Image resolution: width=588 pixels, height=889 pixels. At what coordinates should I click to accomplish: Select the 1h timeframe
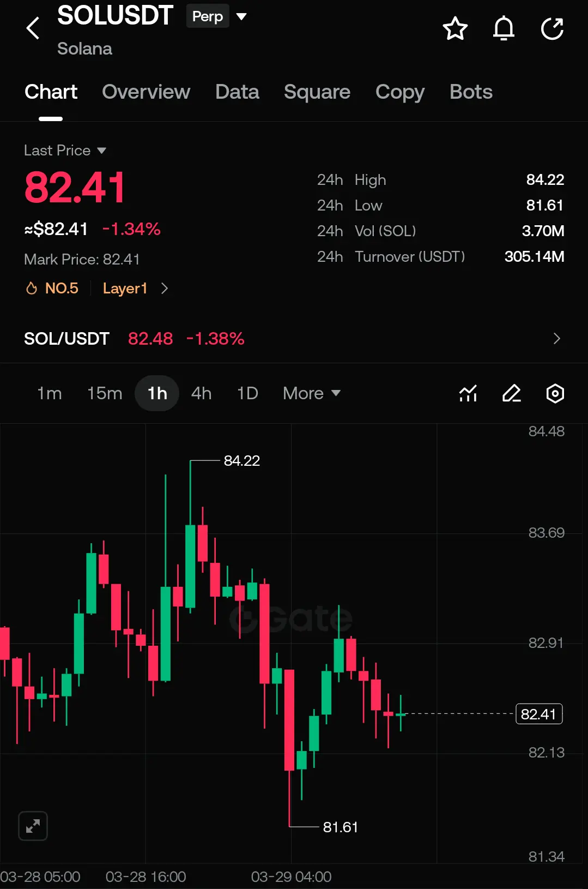[x=157, y=393]
